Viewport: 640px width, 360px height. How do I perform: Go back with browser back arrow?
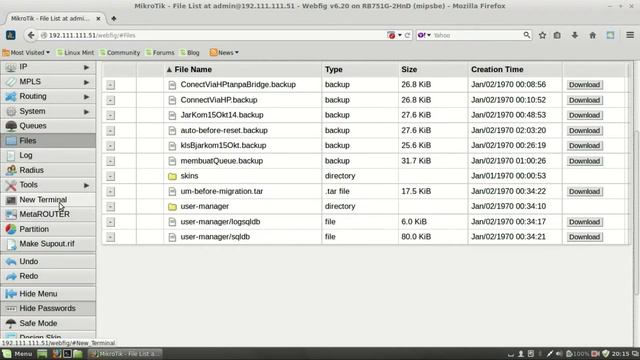tap(31, 35)
